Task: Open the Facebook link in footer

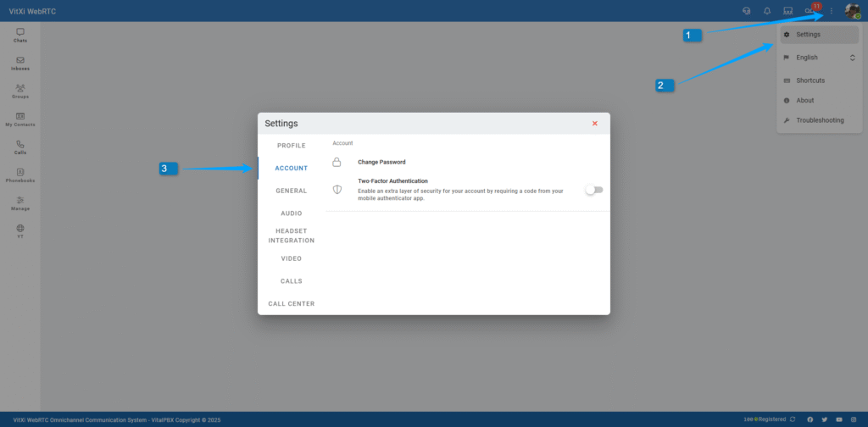Action: 810,419
